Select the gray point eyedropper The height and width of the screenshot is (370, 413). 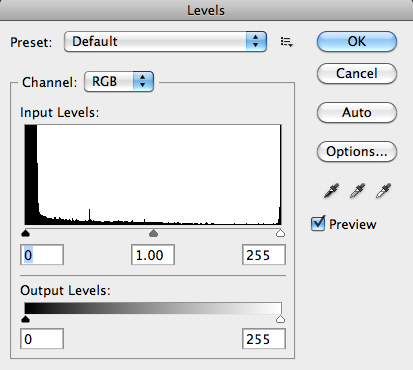[x=357, y=191]
